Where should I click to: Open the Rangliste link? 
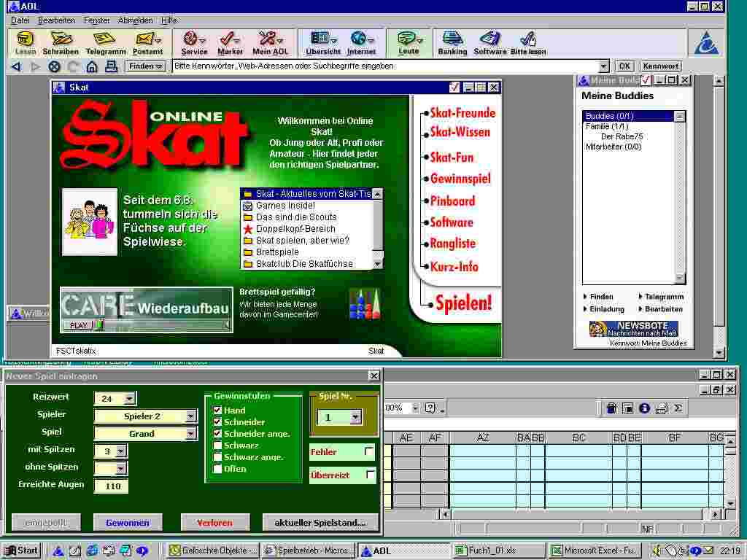tap(452, 244)
